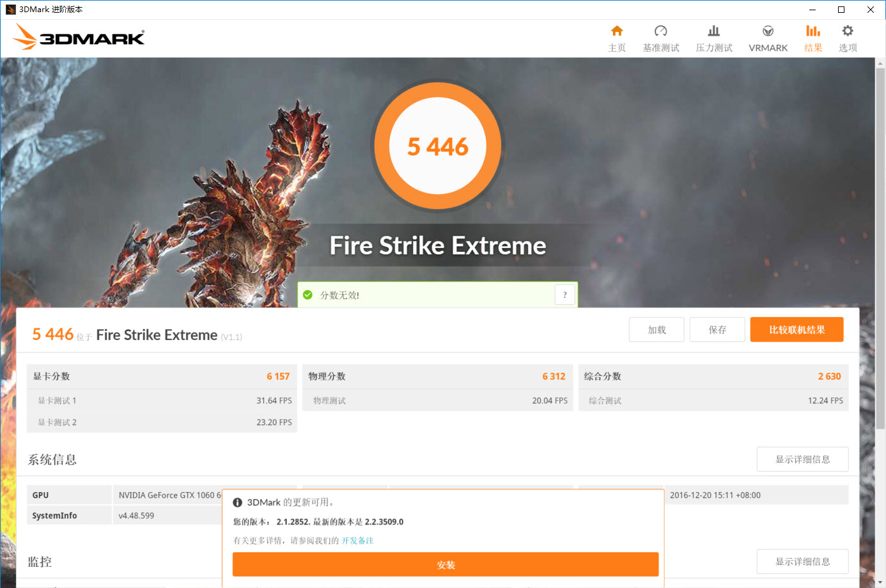Open the 开发备注 release notes link
Image resolution: width=886 pixels, height=588 pixels.
357,541
